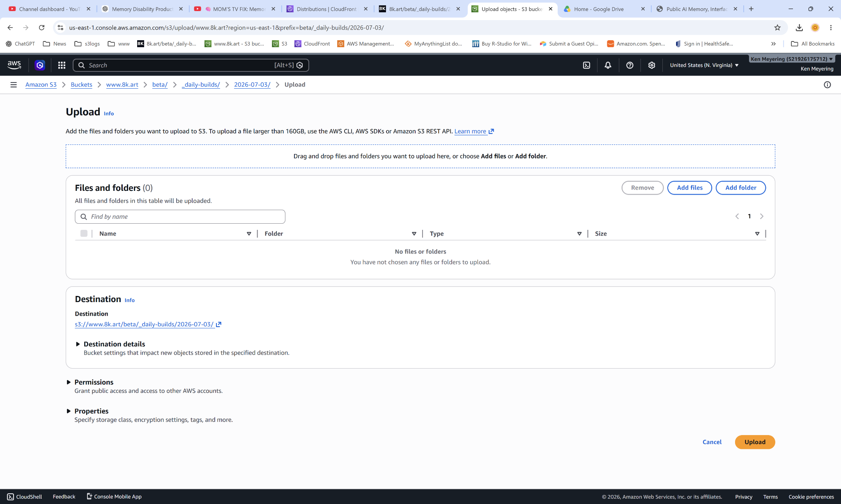Open Console Mobile App footer link
This screenshot has width=841, height=504.
point(114,497)
